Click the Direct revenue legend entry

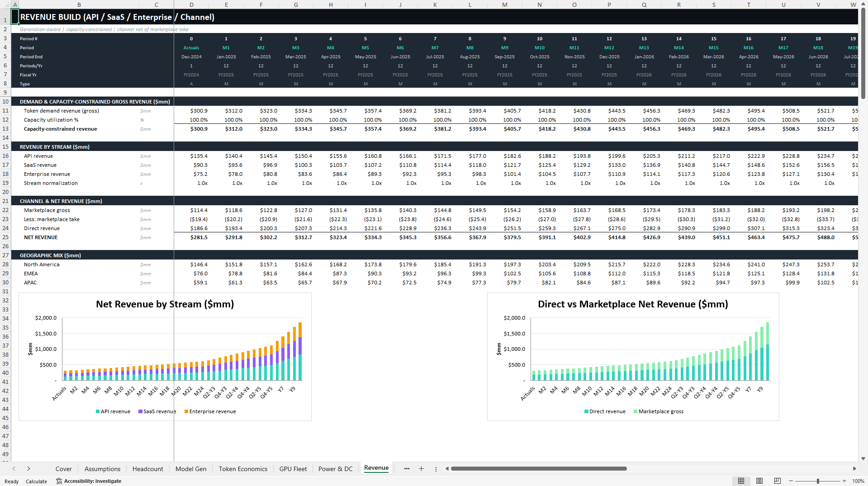(x=605, y=411)
